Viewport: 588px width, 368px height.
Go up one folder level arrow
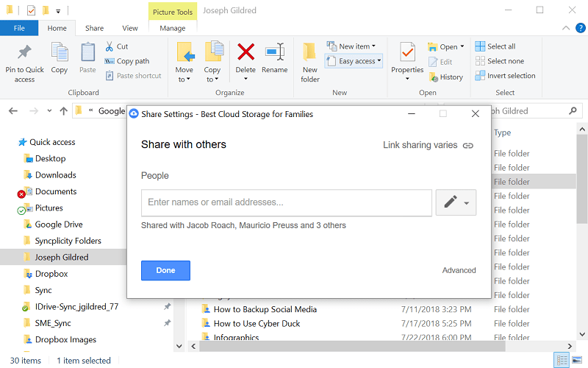(63, 111)
